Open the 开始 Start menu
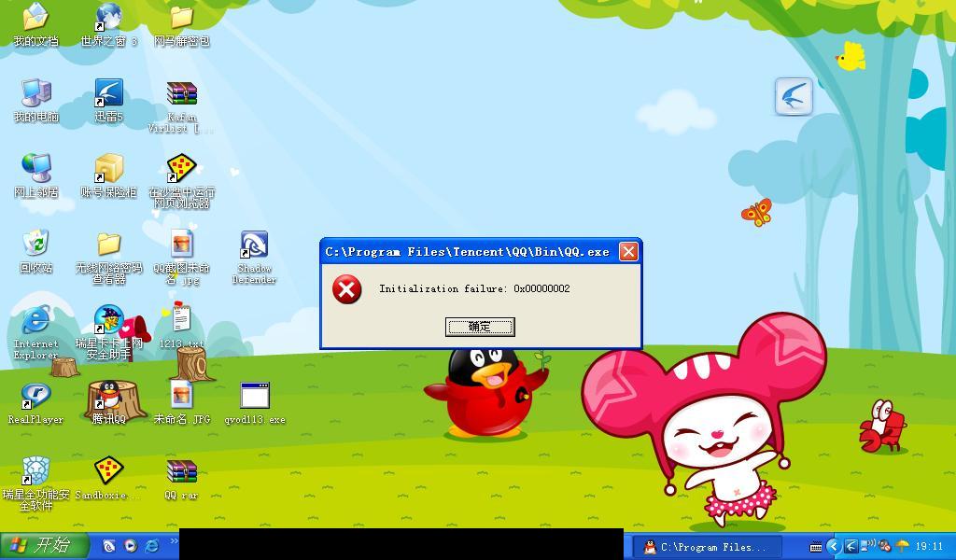The image size is (956, 560). point(45,545)
